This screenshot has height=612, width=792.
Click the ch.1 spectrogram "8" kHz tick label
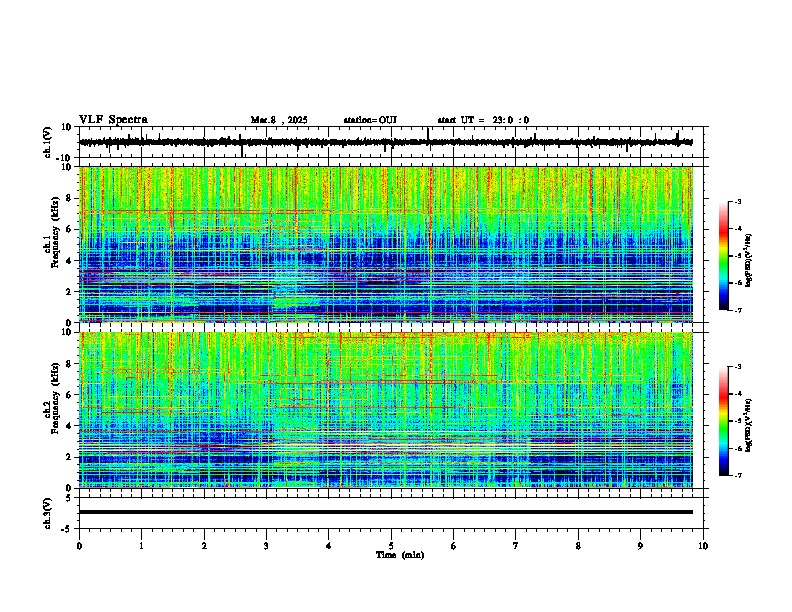coord(70,198)
